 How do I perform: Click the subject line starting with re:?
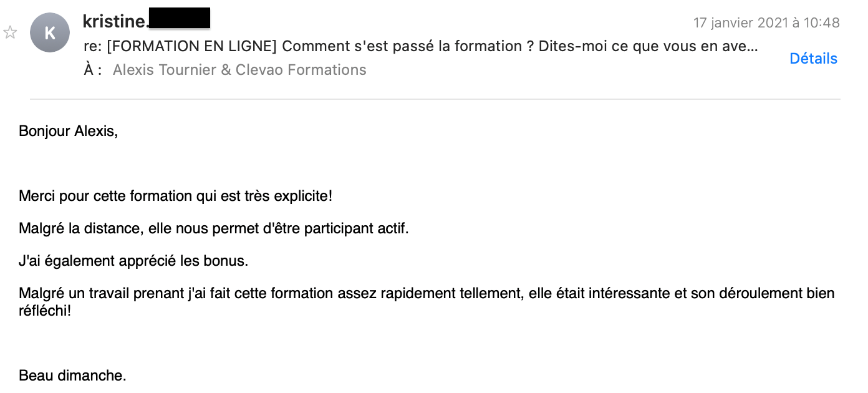coord(421,46)
